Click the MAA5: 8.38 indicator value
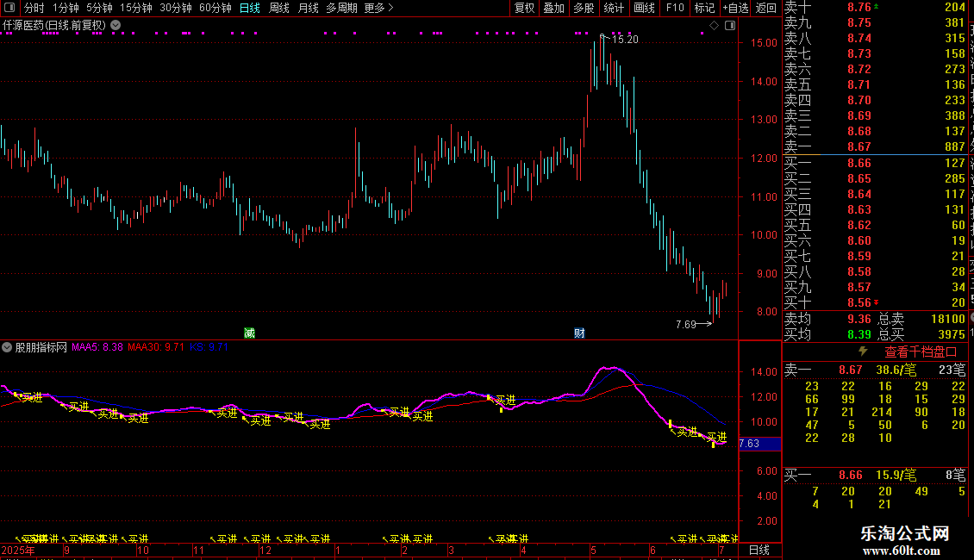 (97, 348)
